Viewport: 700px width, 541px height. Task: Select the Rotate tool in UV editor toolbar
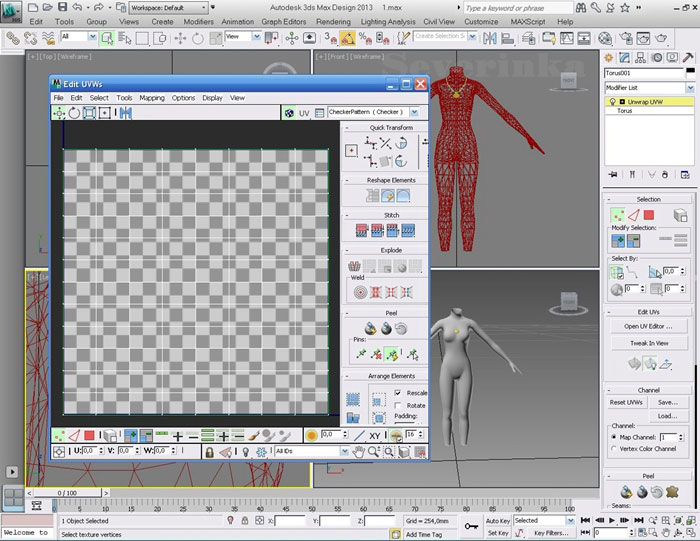click(x=74, y=113)
